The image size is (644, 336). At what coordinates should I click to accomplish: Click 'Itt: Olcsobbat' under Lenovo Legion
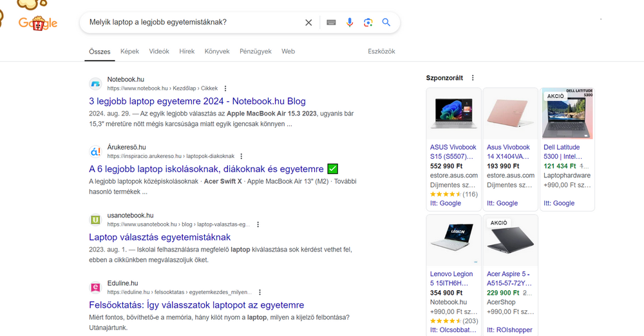453,330
